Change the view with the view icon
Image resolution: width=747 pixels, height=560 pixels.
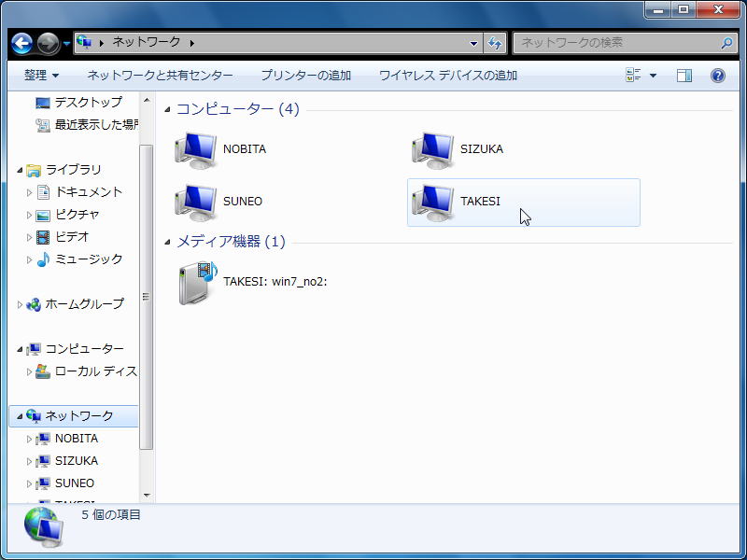tap(634, 76)
